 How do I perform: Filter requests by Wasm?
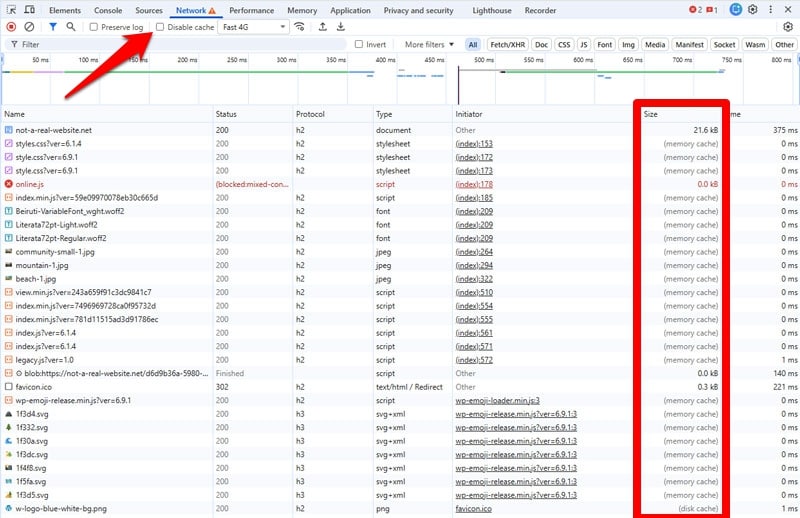point(755,44)
